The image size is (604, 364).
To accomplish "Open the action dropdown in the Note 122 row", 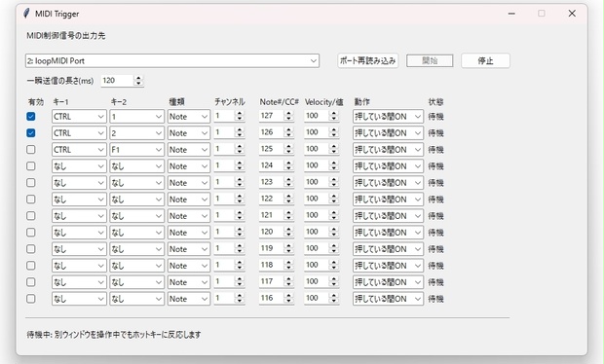I will 388,199.
